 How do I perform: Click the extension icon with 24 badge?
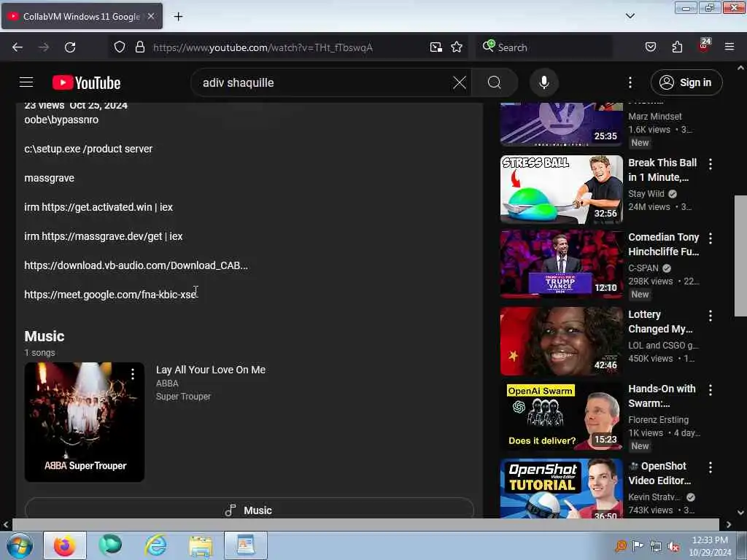pyautogui.click(x=704, y=46)
